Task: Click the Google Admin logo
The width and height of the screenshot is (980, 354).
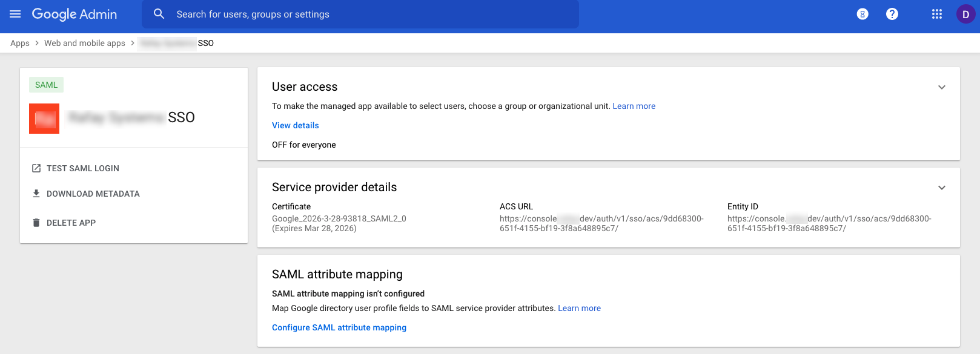Action: (74, 14)
